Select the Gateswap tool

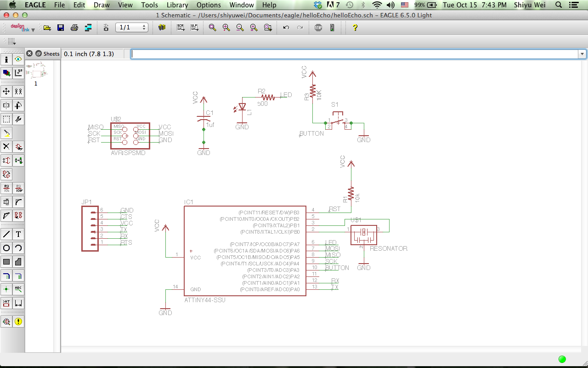6,174
